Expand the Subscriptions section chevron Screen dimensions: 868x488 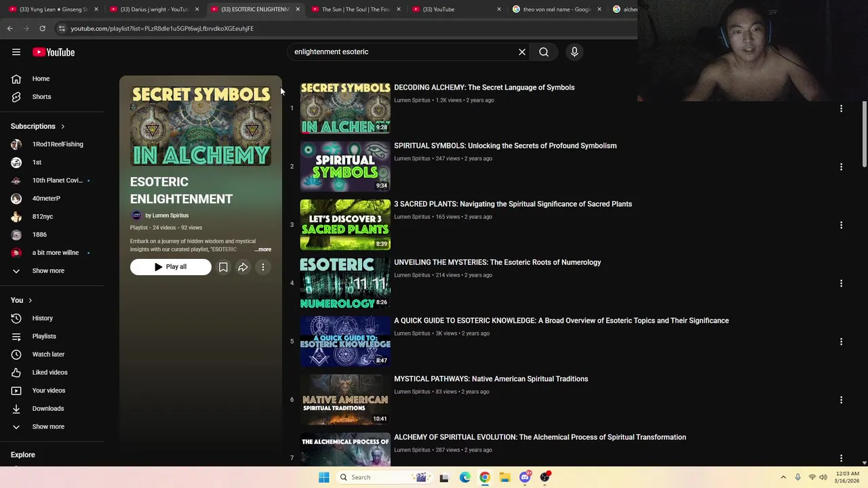pos(62,126)
